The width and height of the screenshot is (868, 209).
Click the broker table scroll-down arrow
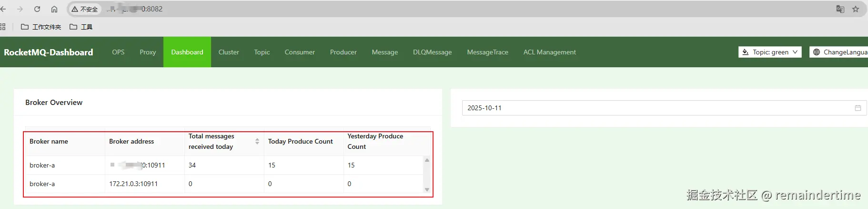coord(427,189)
